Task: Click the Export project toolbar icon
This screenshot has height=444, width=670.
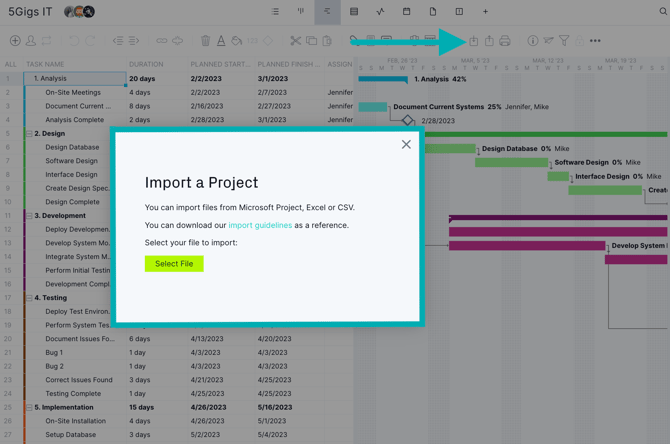Action: pyautogui.click(x=489, y=41)
